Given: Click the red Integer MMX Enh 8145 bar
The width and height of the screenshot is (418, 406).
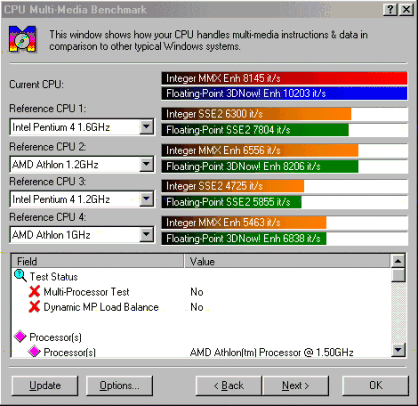Looking at the screenshot, I should click(x=284, y=78).
